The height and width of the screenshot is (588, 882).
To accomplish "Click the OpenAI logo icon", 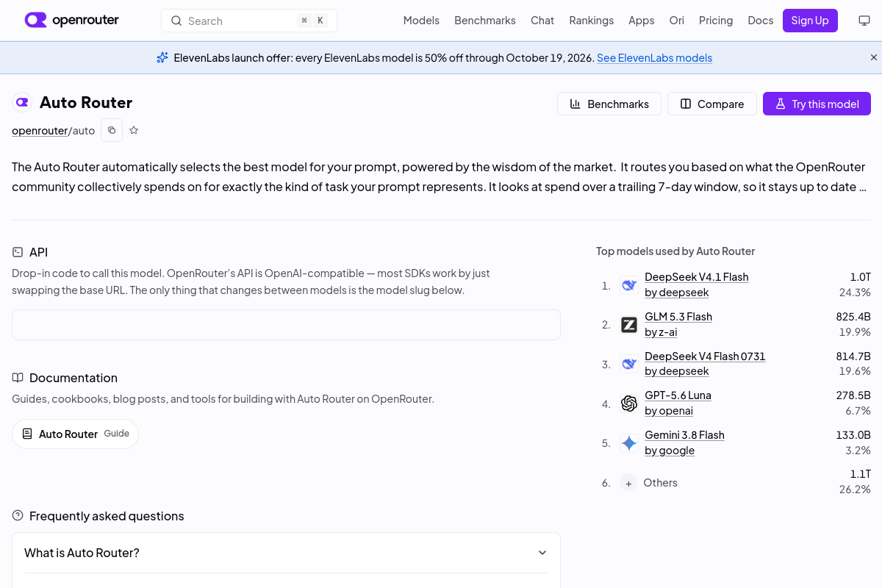I will (x=629, y=404).
